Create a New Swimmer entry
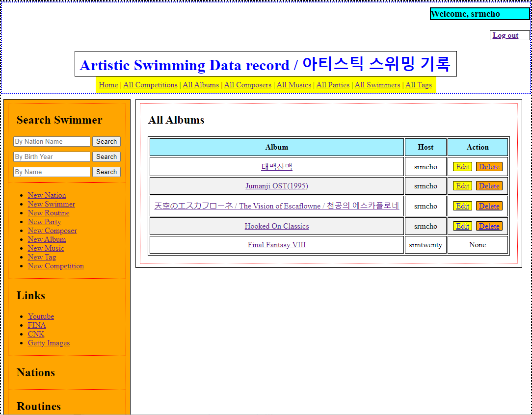The image size is (532, 415). [x=51, y=204]
